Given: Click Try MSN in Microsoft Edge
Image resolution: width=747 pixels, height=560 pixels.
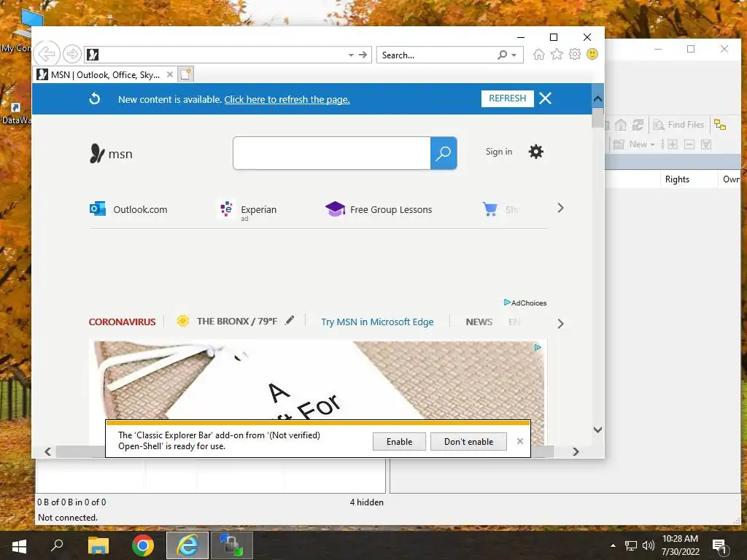Looking at the screenshot, I should [377, 322].
